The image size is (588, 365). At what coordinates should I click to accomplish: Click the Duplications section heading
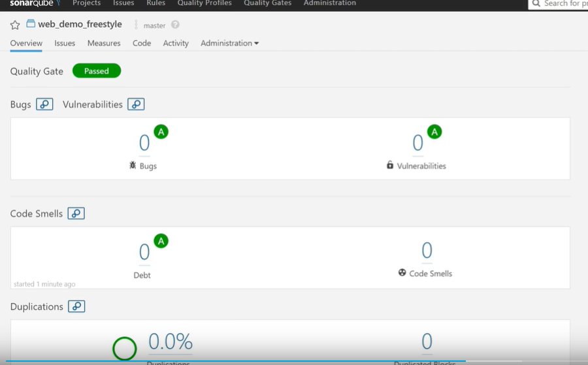click(37, 306)
